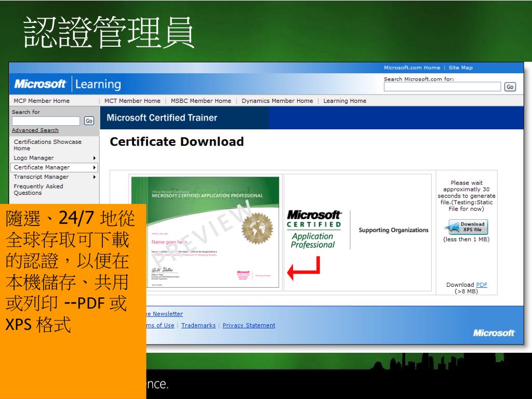Open Dynamics Member Home tab

coord(277,101)
